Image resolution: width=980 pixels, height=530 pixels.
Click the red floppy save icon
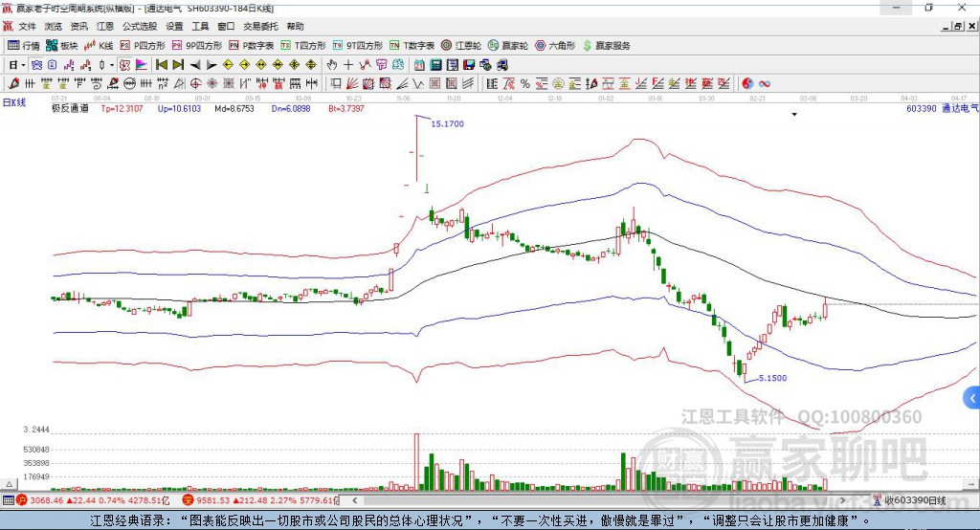[x=469, y=65]
